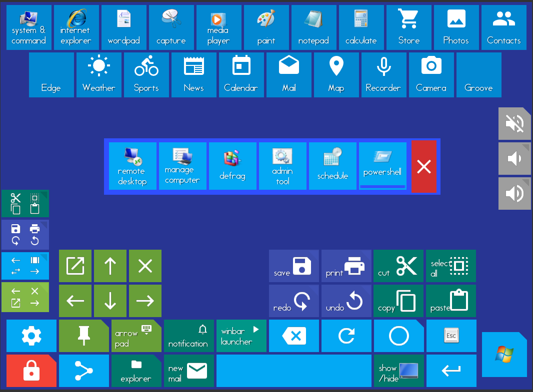Toggle the cut/copy/paste pad group
Screen dimensions: 533x392
point(25,204)
